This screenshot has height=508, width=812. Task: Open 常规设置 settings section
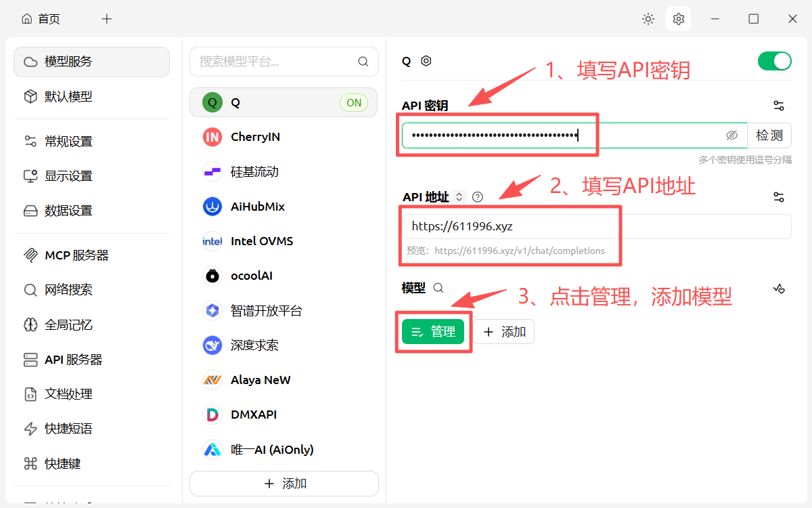tap(92, 142)
